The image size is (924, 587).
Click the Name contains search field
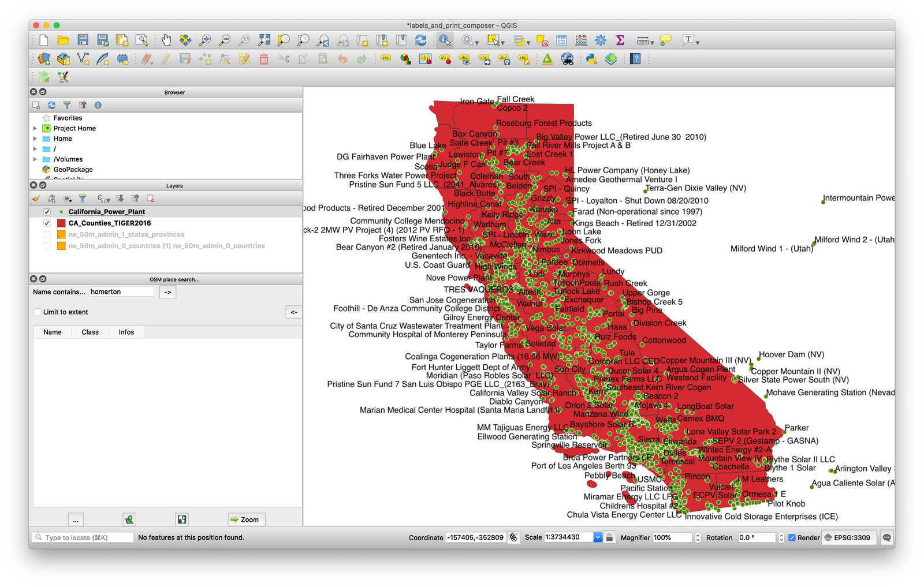click(x=122, y=291)
